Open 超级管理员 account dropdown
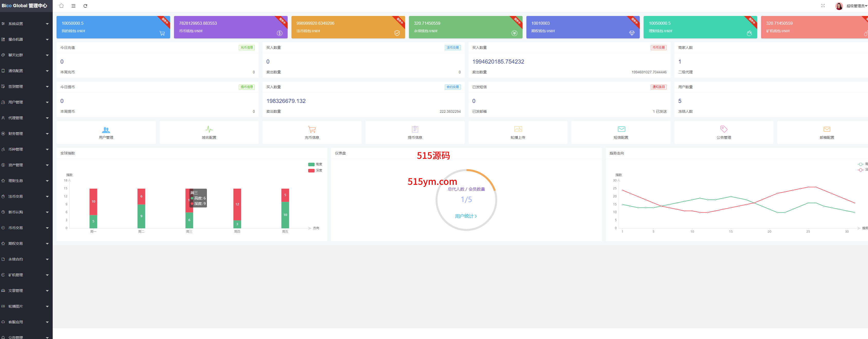Image resolution: width=868 pixels, height=339 pixels. pyautogui.click(x=855, y=6)
